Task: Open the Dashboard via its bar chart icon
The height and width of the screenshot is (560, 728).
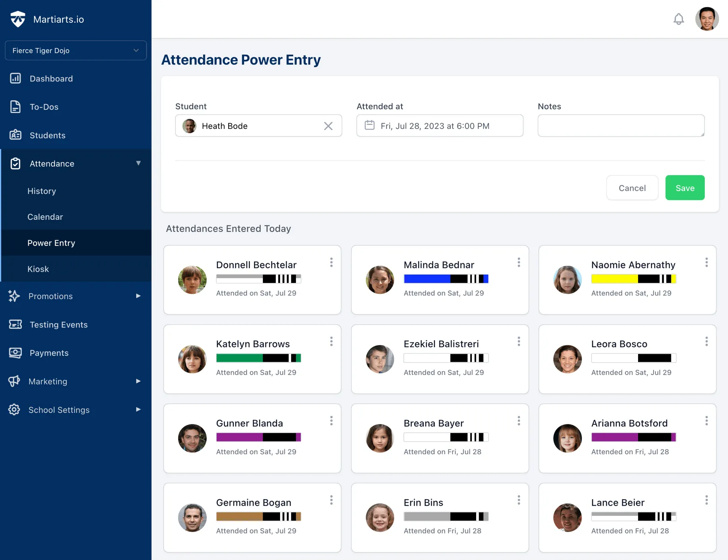Action: click(15, 78)
